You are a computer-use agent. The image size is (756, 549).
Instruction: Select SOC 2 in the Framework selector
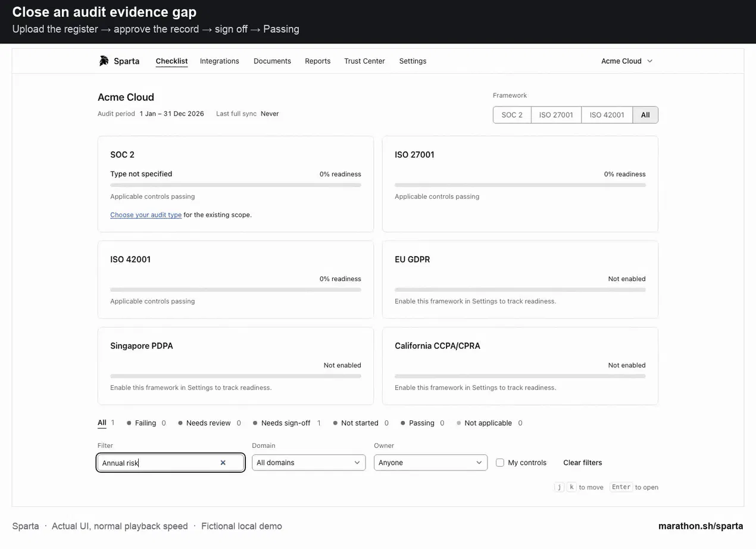pos(512,115)
